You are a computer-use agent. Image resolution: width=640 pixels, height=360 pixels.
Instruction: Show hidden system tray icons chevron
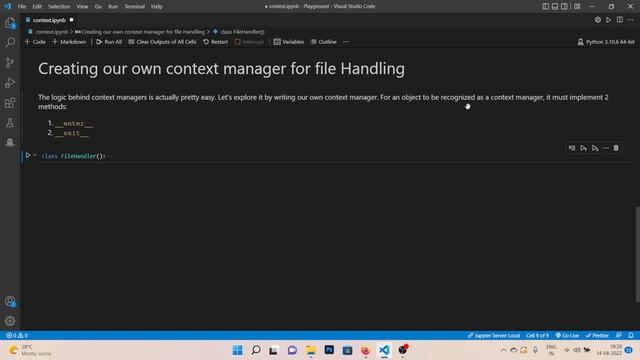coord(503,350)
